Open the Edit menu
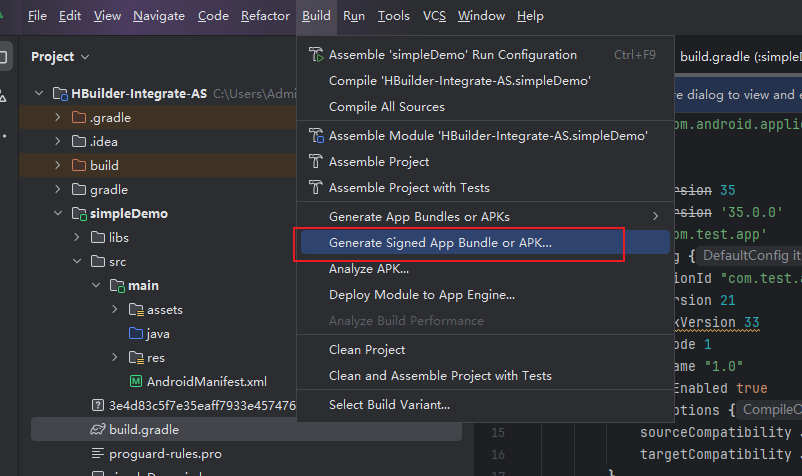This screenshot has height=476, width=802. (70, 16)
